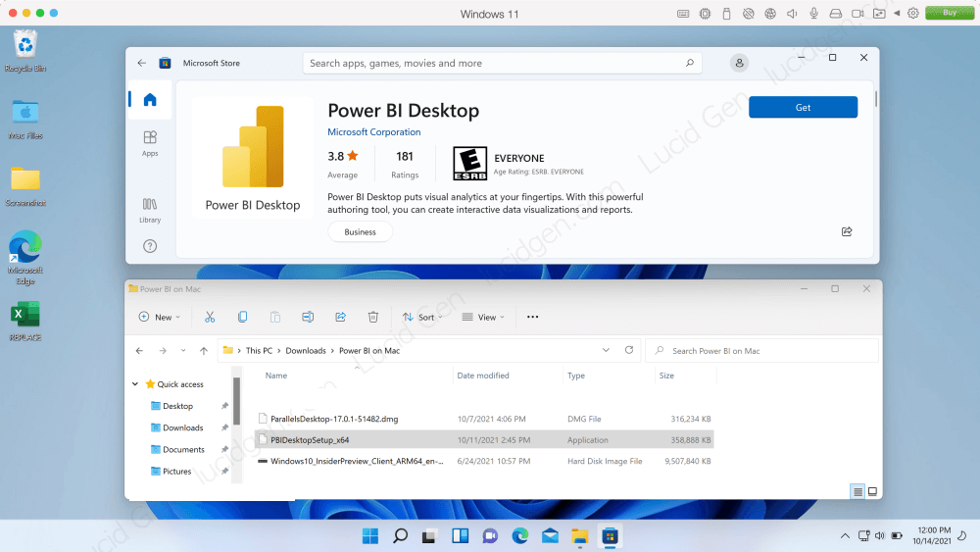Image resolution: width=980 pixels, height=552 pixels.
Task: Click This PC in the address breadcrumb
Action: [259, 351]
